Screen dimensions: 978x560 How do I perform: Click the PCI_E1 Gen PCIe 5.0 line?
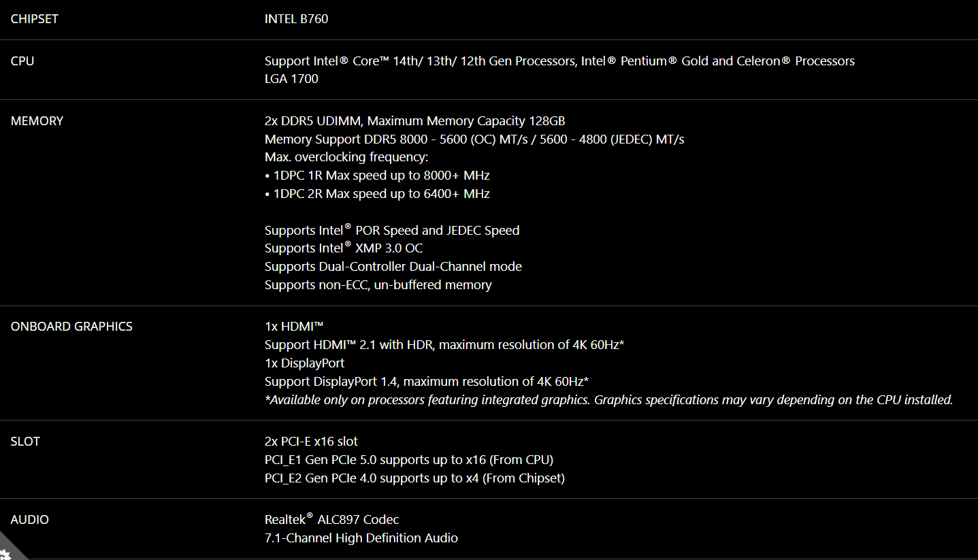pos(408,460)
